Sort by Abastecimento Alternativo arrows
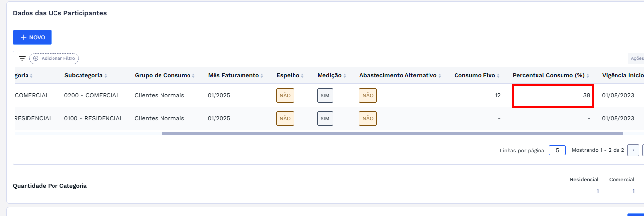This screenshot has height=216, width=644. click(440, 76)
